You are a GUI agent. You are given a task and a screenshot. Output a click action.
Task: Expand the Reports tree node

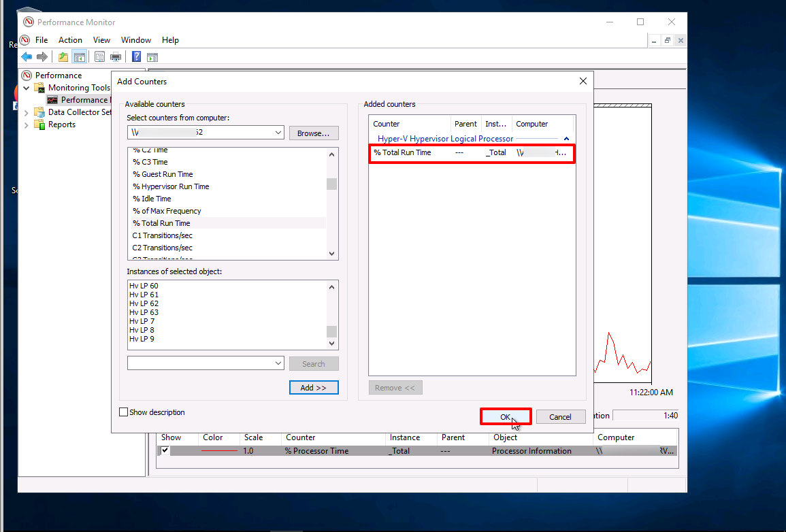click(x=27, y=125)
